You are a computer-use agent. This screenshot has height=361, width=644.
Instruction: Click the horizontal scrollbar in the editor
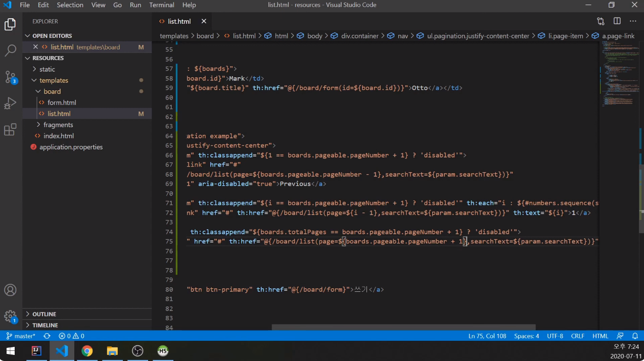click(x=403, y=327)
